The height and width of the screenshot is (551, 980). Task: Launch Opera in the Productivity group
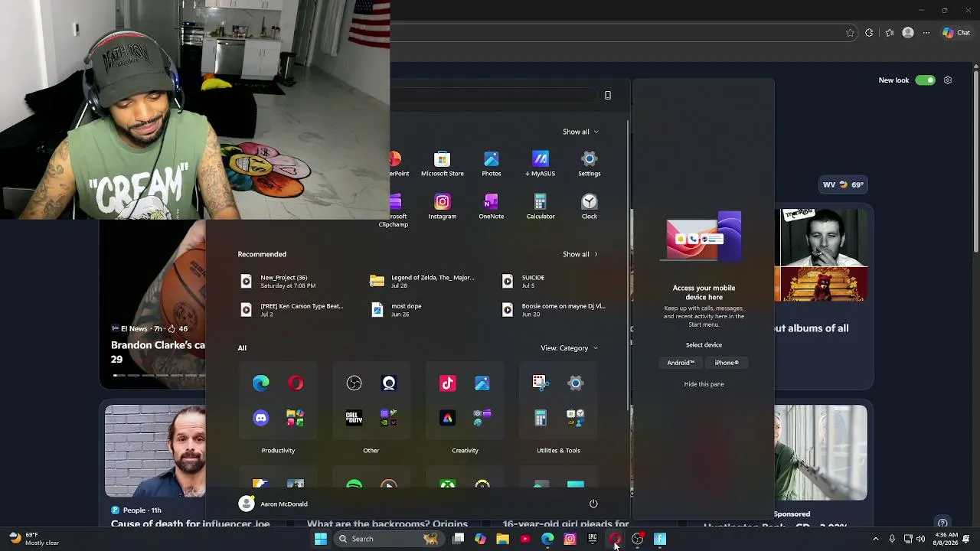pos(296,383)
